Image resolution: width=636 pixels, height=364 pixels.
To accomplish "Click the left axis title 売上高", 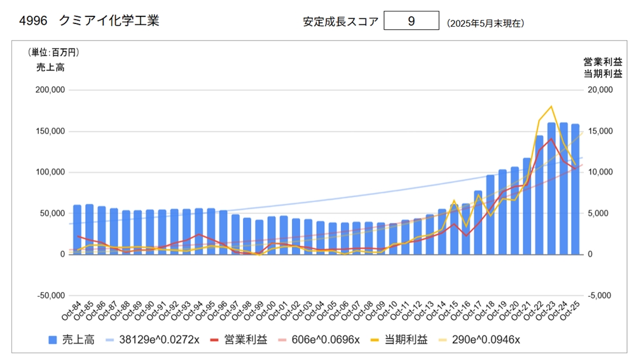I will [x=50, y=67].
